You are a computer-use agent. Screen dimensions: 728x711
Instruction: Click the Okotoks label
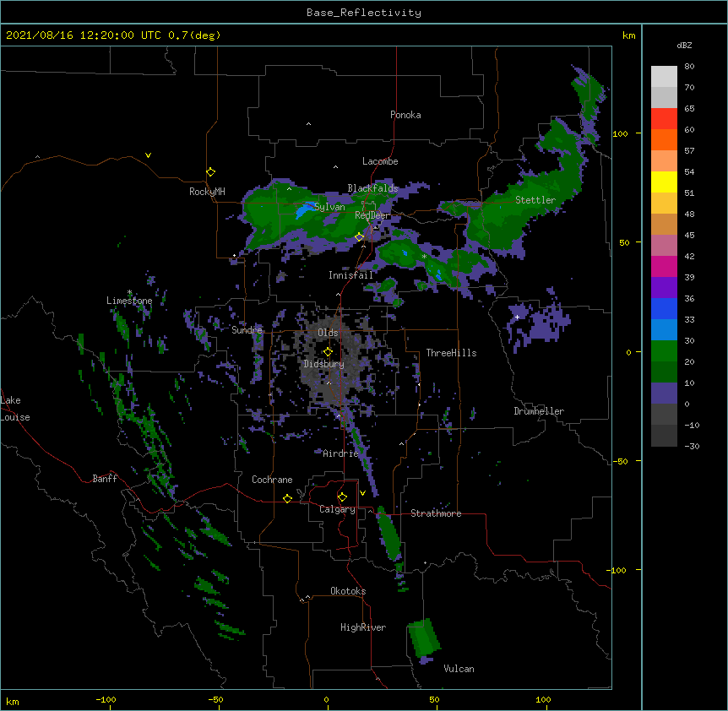[348, 591]
